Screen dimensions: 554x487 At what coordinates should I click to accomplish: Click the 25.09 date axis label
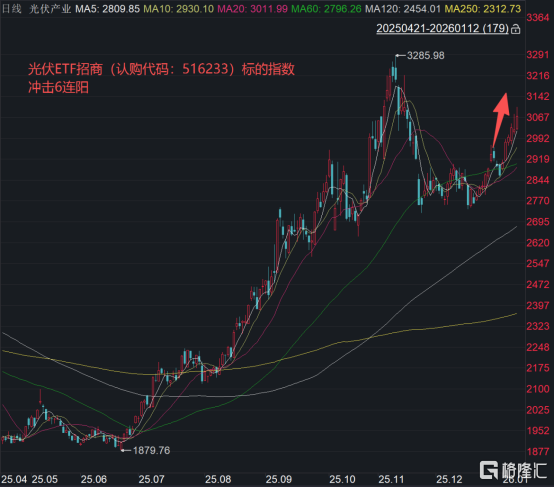279,480
